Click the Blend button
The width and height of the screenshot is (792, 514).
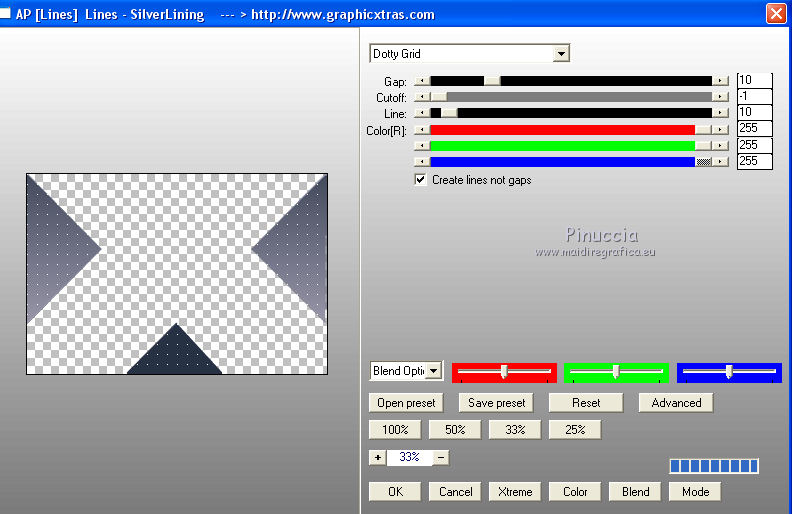635,492
